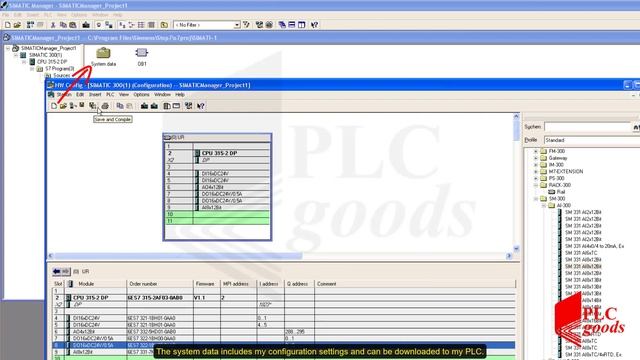Expand the M7-EXTENSION catalog folder

click(x=536, y=172)
